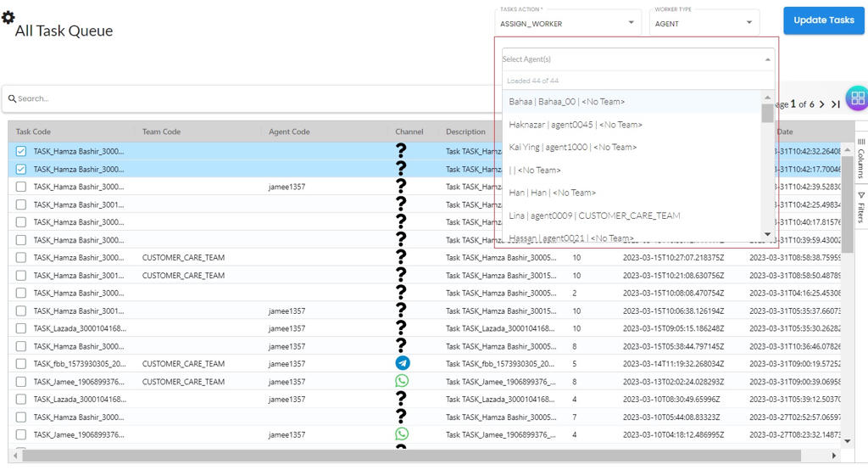The width and height of the screenshot is (868, 470).
Task: Expand the Worker Type dropdown
Action: pos(704,23)
